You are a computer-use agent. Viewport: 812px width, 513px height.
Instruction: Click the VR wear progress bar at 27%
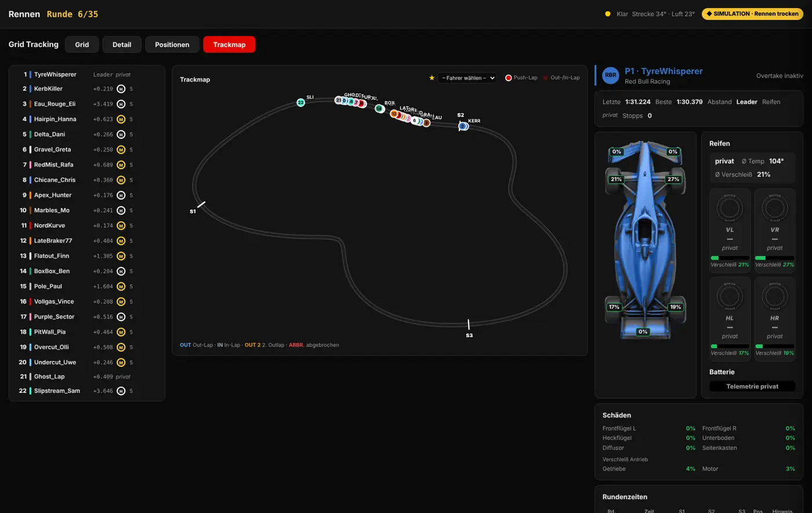[774, 258]
